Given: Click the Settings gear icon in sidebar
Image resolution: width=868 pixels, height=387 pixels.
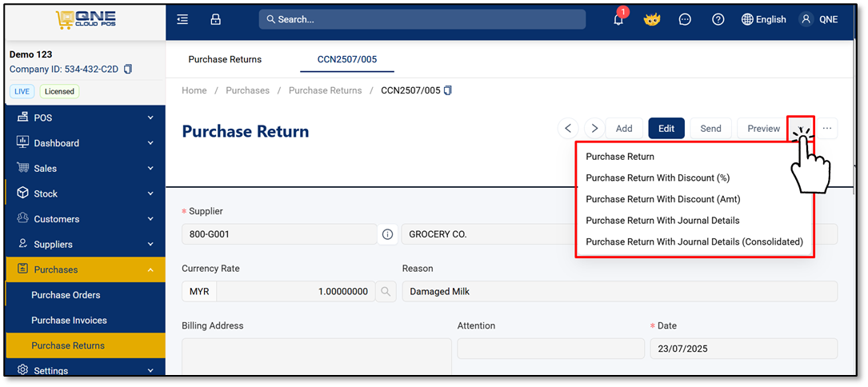Looking at the screenshot, I should [22, 370].
